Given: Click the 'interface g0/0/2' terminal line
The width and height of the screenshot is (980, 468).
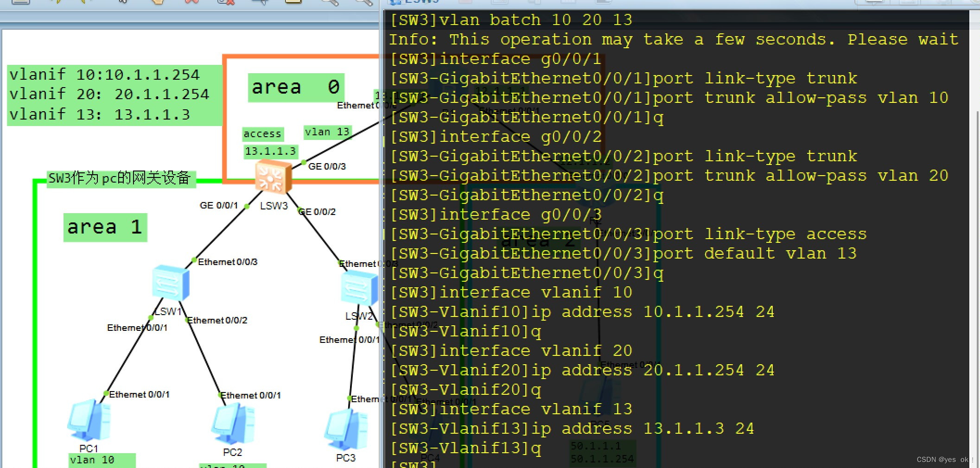Looking at the screenshot, I should [x=495, y=137].
